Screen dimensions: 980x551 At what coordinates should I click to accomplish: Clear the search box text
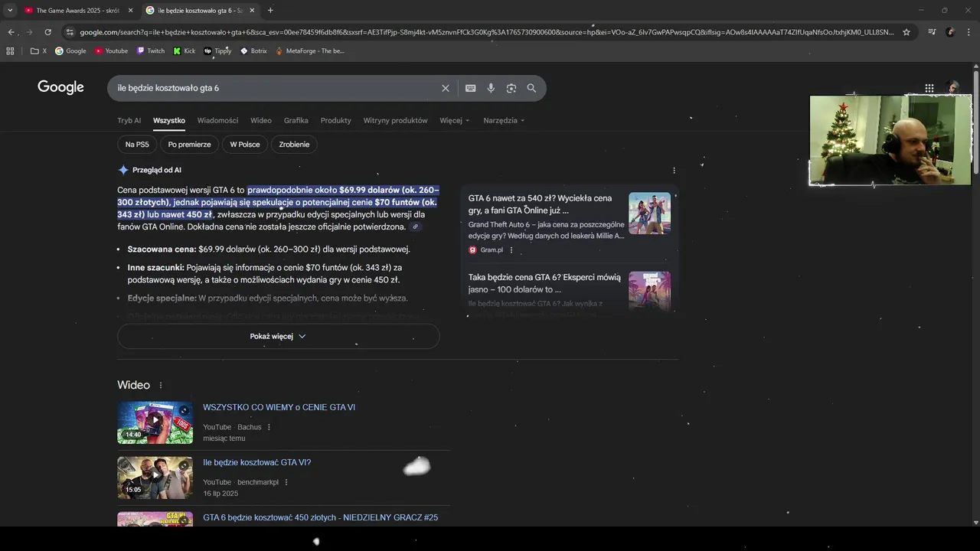pyautogui.click(x=445, y=88)
